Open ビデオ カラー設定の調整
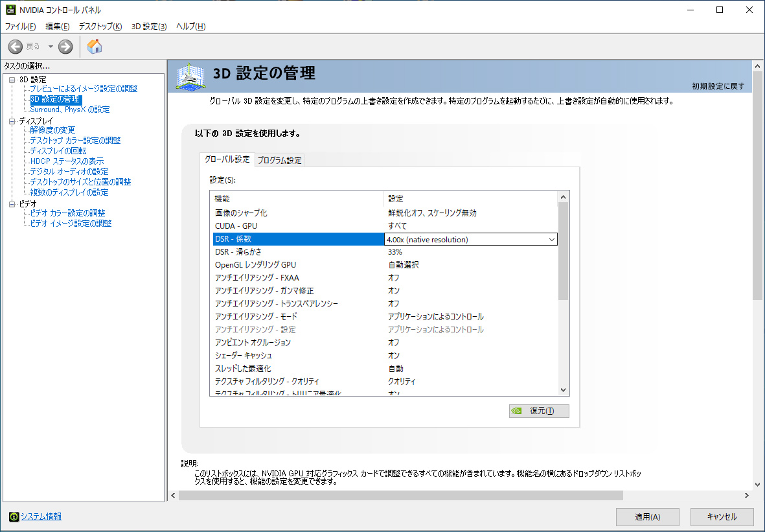Image resolution: width=765 pixels, height=532 pixels. click(67, 213)
